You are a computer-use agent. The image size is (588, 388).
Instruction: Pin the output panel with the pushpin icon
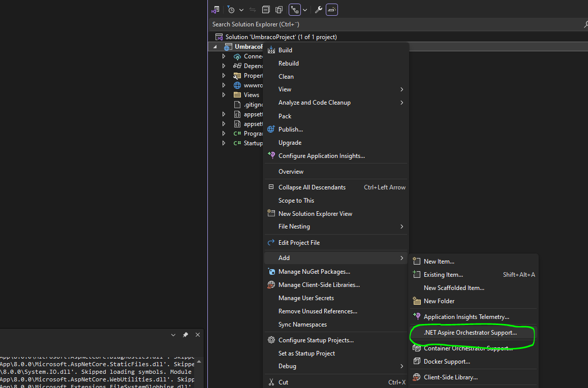185,335
